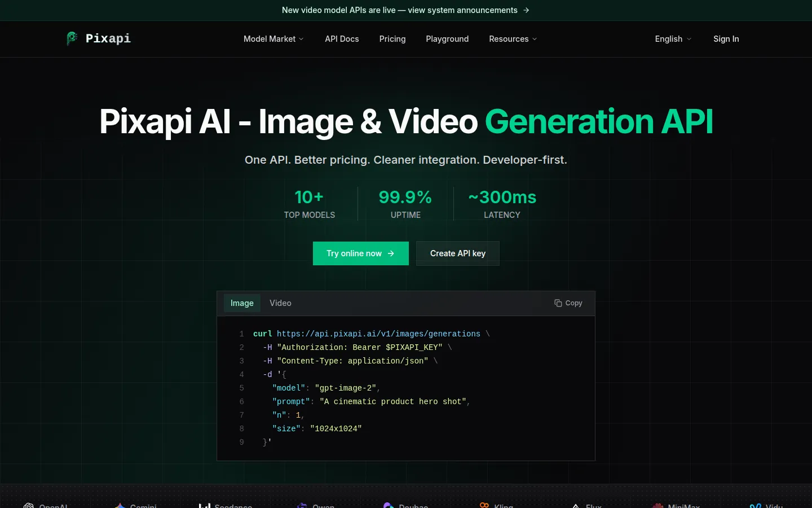Click the "gpt-image-2" model value in code
The image size is (812, 508).
tap(346, 388)
